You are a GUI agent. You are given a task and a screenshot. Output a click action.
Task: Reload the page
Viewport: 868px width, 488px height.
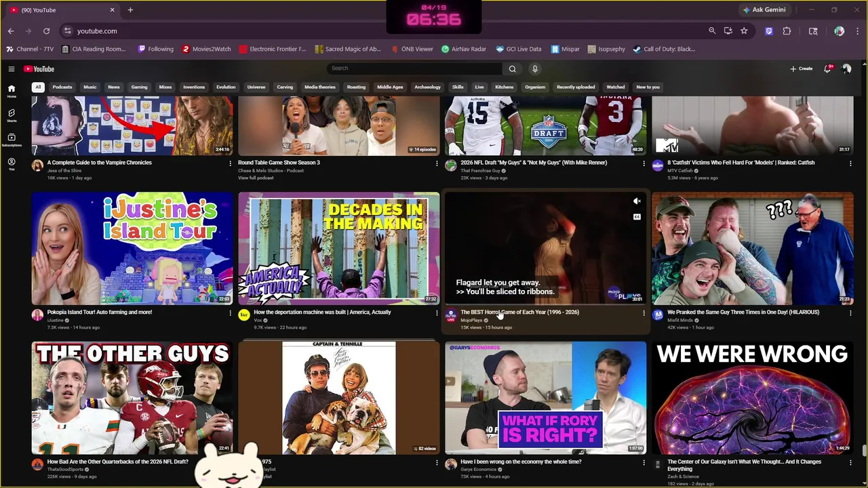(x=46, y=30)
